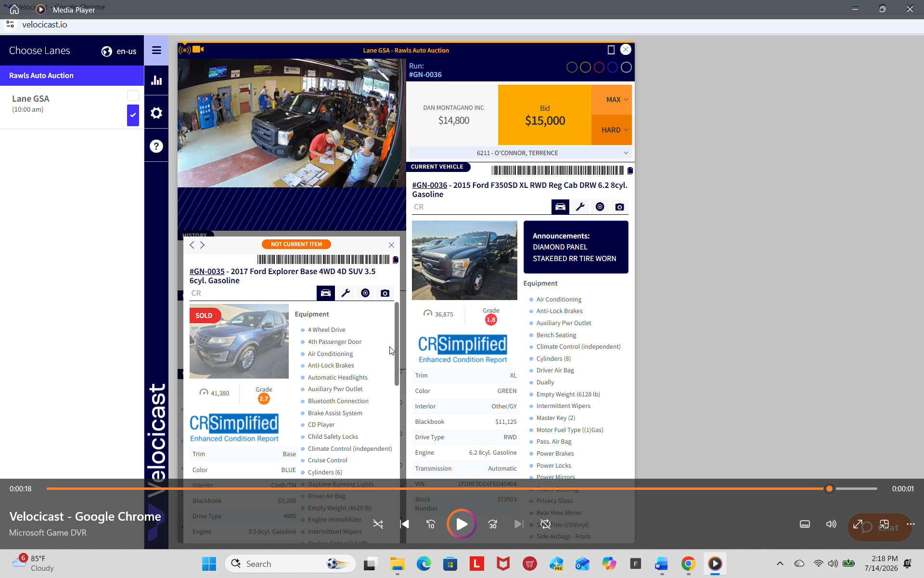Select the white light circle indicator

[x=626, y=67]
